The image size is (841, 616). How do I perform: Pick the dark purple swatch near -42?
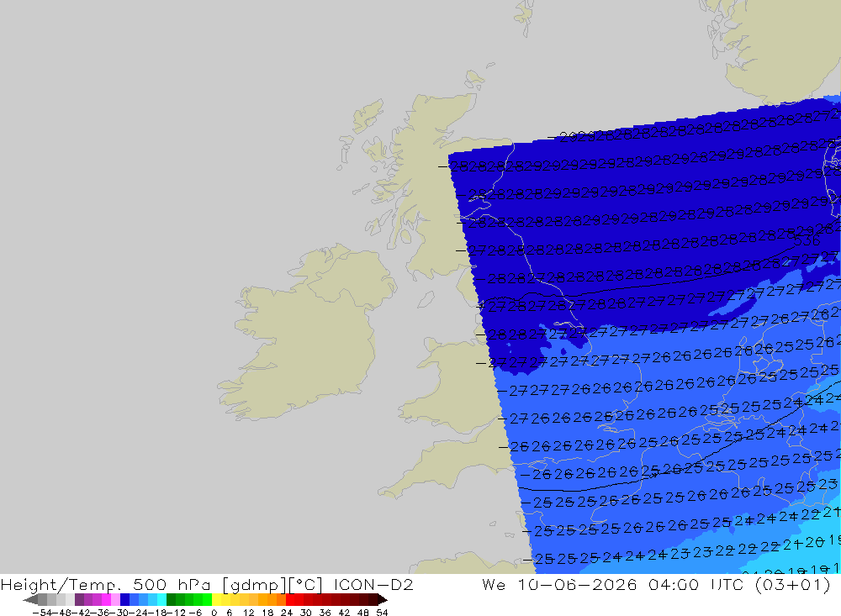(79, 599)
